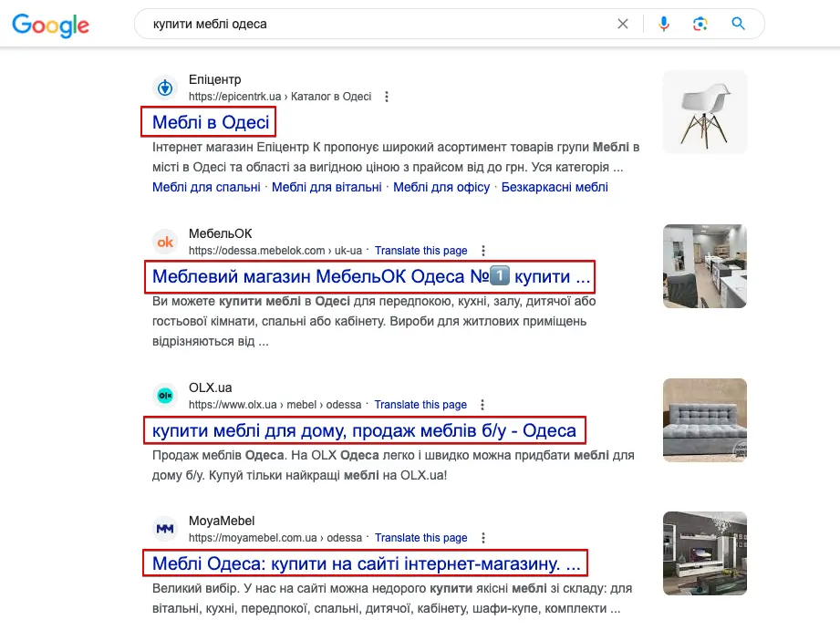Click the OLX.ua site name
Screen dimensions: 840x630
(x=210, y=387)
